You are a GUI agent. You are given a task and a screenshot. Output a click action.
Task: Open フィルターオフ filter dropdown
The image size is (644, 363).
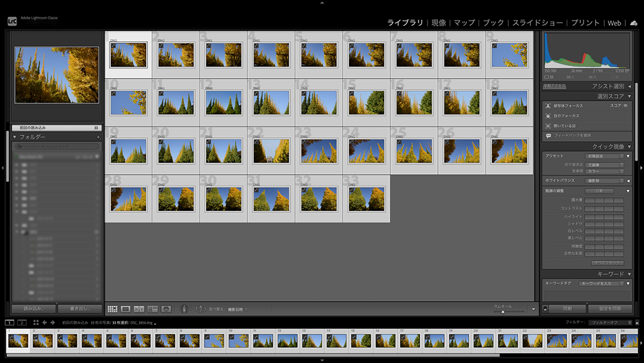point(611,323)
